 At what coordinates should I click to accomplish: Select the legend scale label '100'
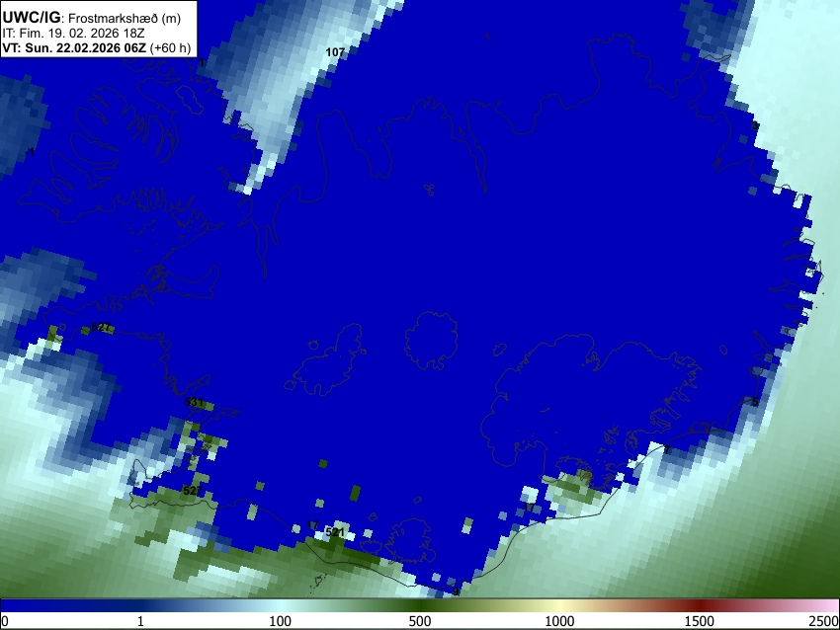tap(281, 621)
